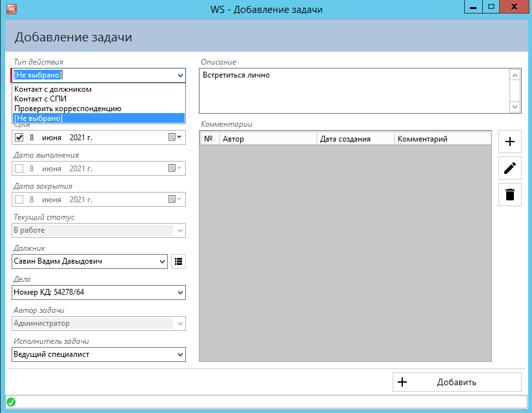
Task: Click the green status checkmark icon
Action: pos(11,402)
